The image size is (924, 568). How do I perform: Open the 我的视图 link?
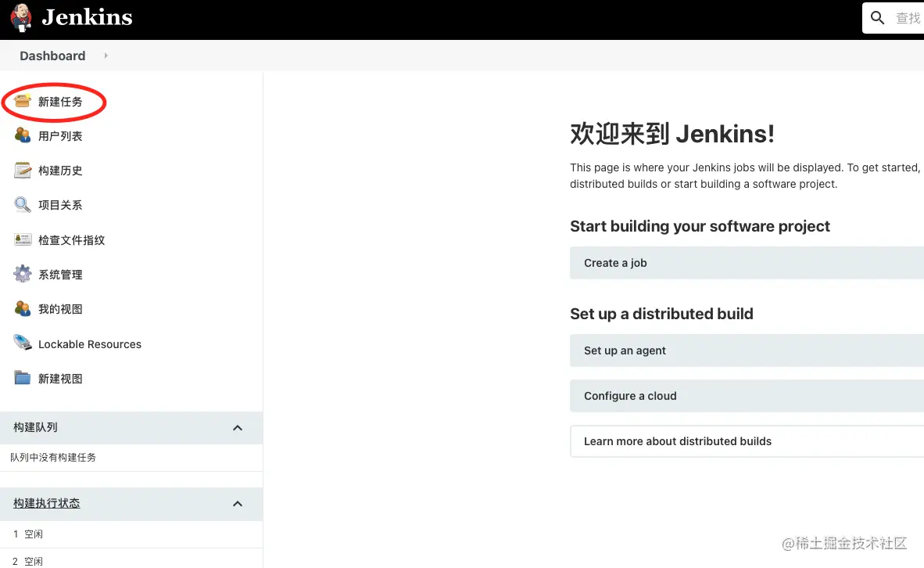(x=60, y=309)
